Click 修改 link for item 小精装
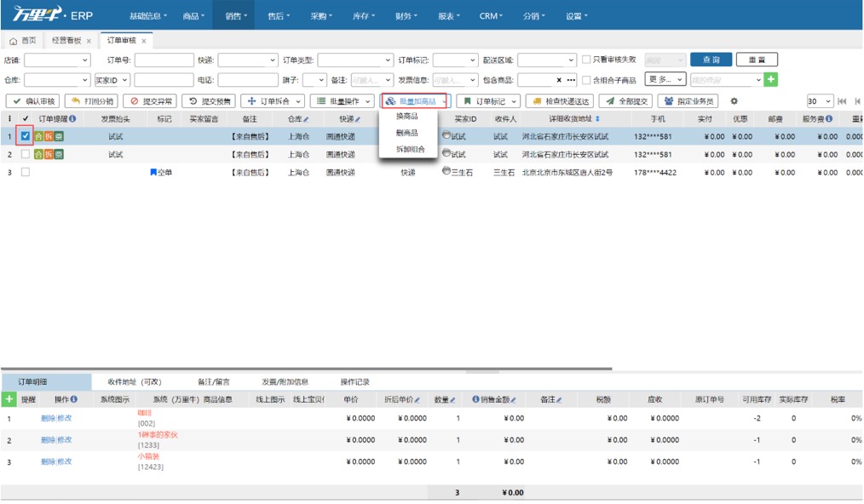Screen dimensions: 864x504 [65, 461]
